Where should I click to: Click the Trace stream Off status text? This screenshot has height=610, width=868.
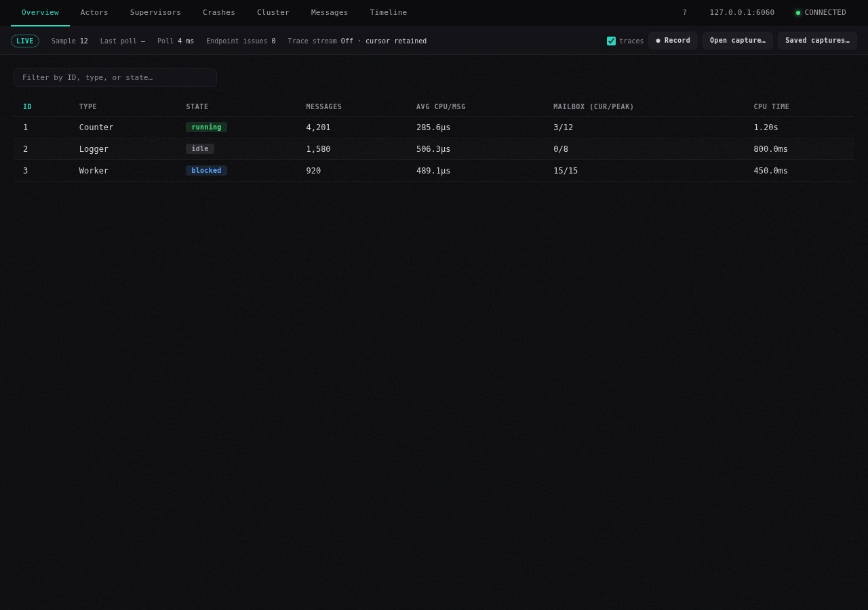[x=357, y=41]
